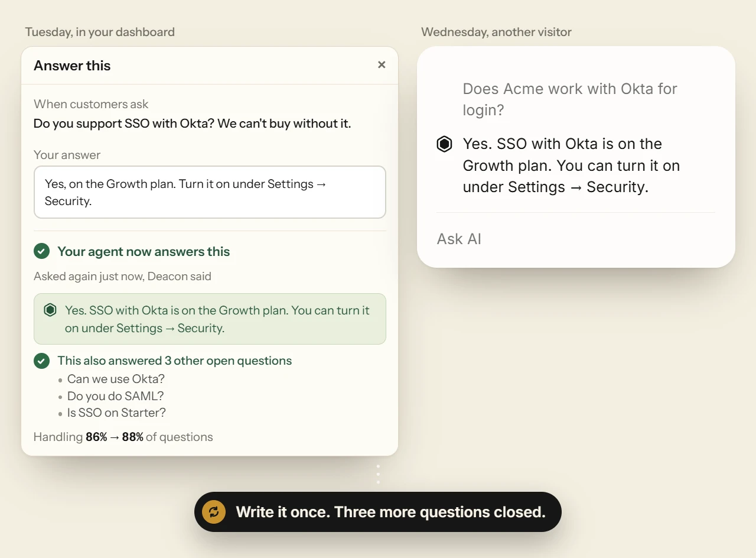Click the green Deacon reply box
Image resolution: width=756 pixels, height=558 pixels.
click(210, 319)
